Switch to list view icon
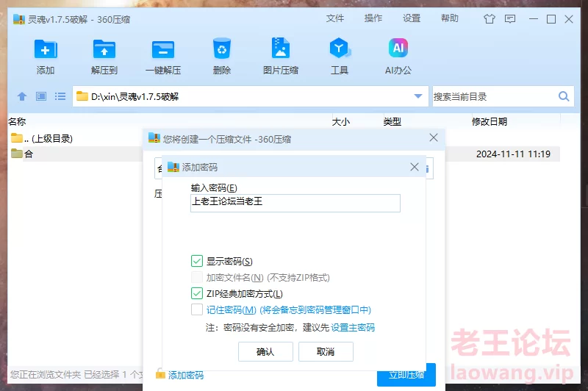588x391 pixels. coord(60,96)
